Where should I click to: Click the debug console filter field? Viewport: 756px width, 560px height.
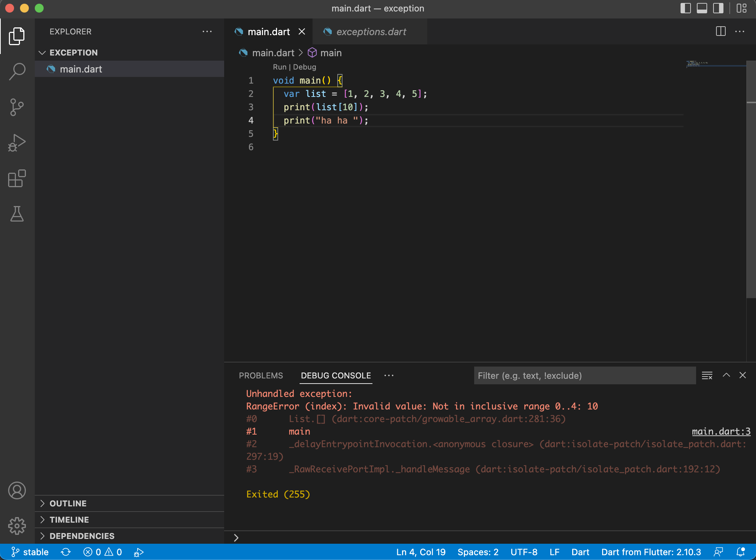pos(584,375)
